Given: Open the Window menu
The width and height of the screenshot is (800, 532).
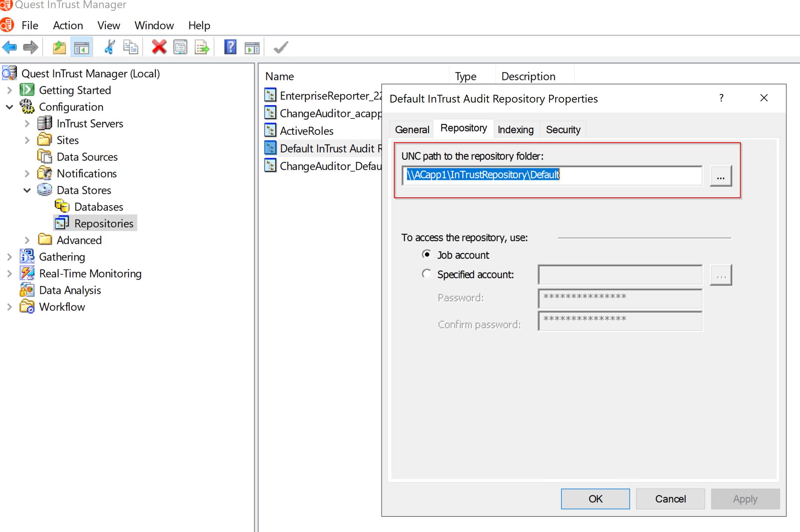Looking at the screenshot, I should pos(154,25).
